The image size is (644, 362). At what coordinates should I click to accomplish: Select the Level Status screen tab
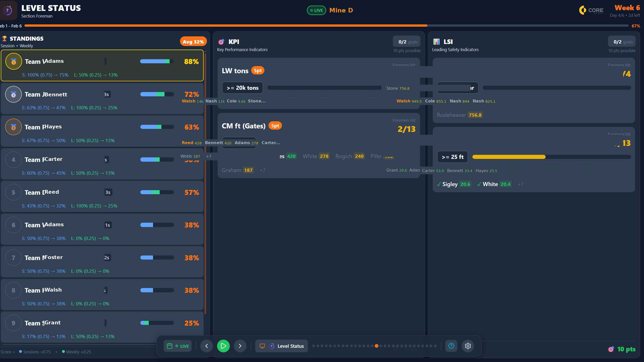click(x=281, y=346)
